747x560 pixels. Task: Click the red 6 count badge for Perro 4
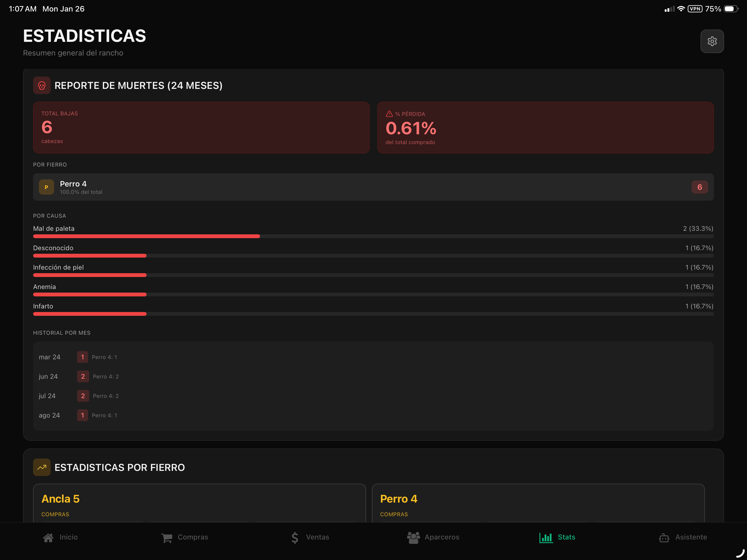click(699, 187)
